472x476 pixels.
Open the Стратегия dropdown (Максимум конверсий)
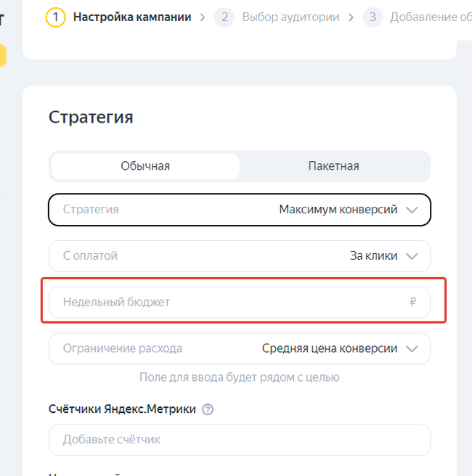(239, 210)
